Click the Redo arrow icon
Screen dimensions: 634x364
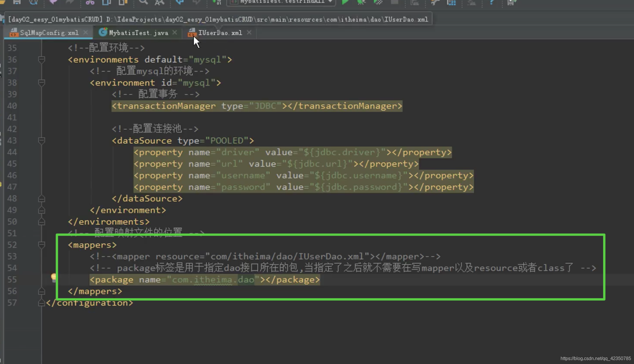click(x=70, y=2)
